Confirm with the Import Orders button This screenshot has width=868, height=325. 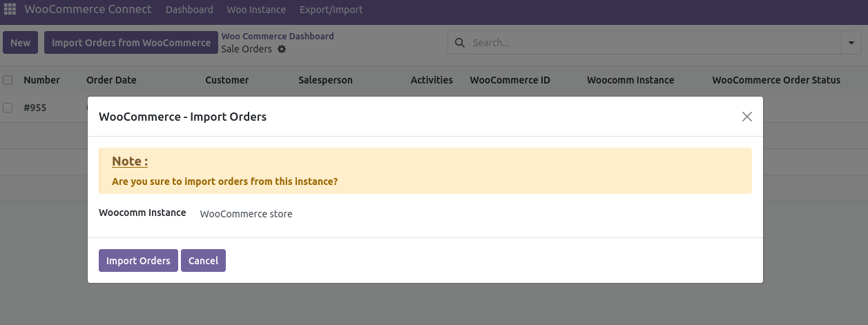pyautogui.click(x=138, y=261)
